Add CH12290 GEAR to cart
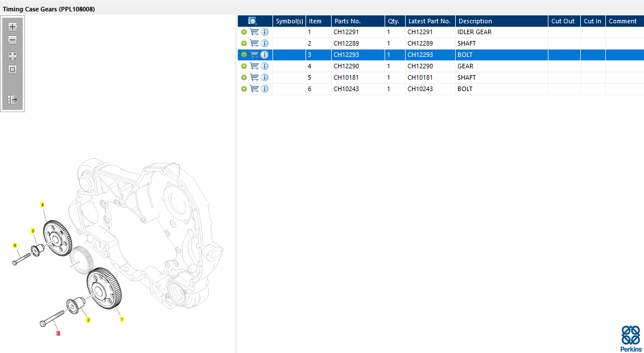Screen dimensions: 644x353 [x=254, y=66]
